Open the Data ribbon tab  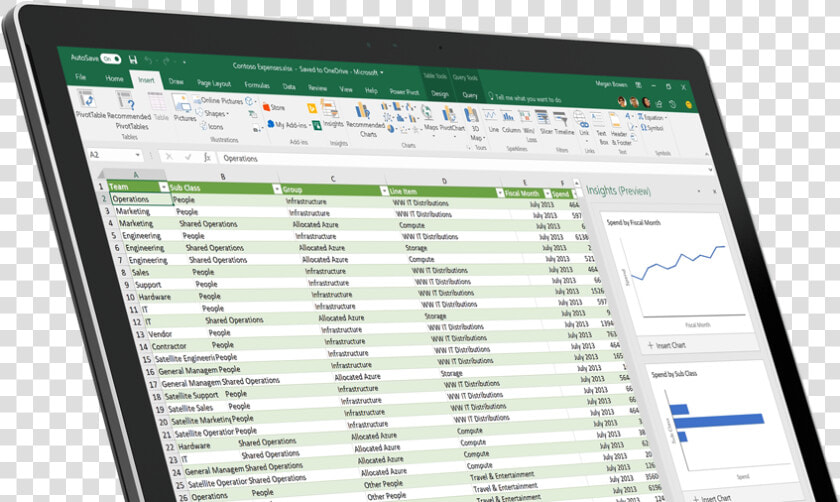[289, 86]
